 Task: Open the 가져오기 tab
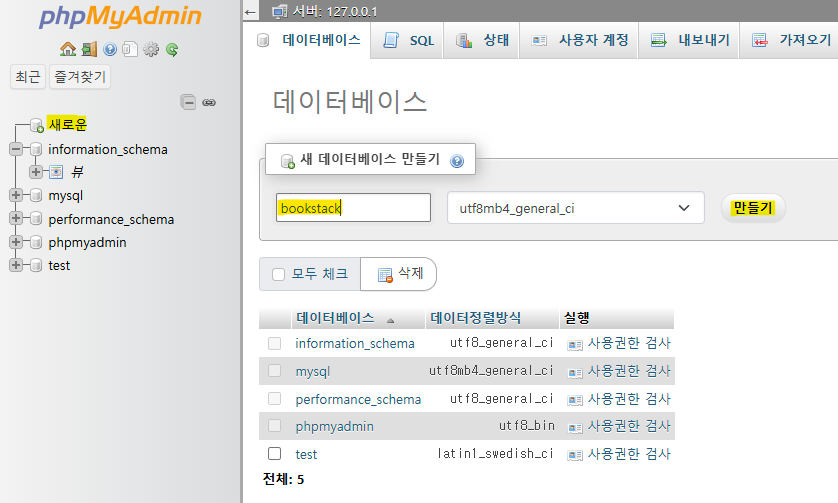coord(791,40)
